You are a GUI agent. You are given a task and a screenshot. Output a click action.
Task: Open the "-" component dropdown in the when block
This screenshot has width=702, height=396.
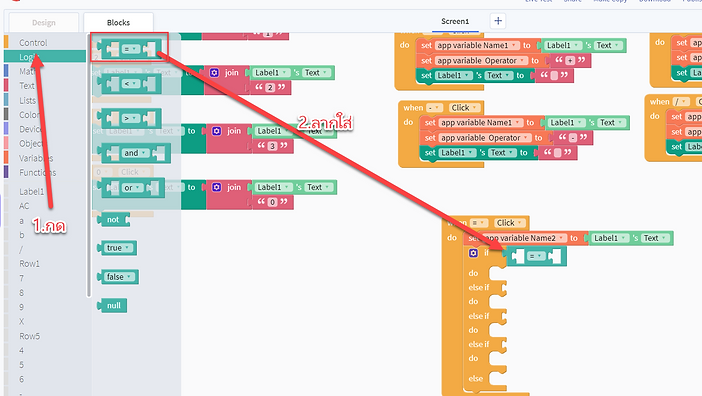(434, 108)
